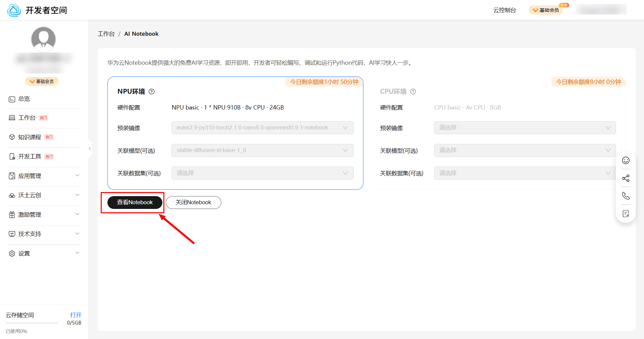The width and height of the screenshot is (644, 339).
Task: Click the 激励管理 gift icon
Action: pyautogui.click(x=12, y=215)
